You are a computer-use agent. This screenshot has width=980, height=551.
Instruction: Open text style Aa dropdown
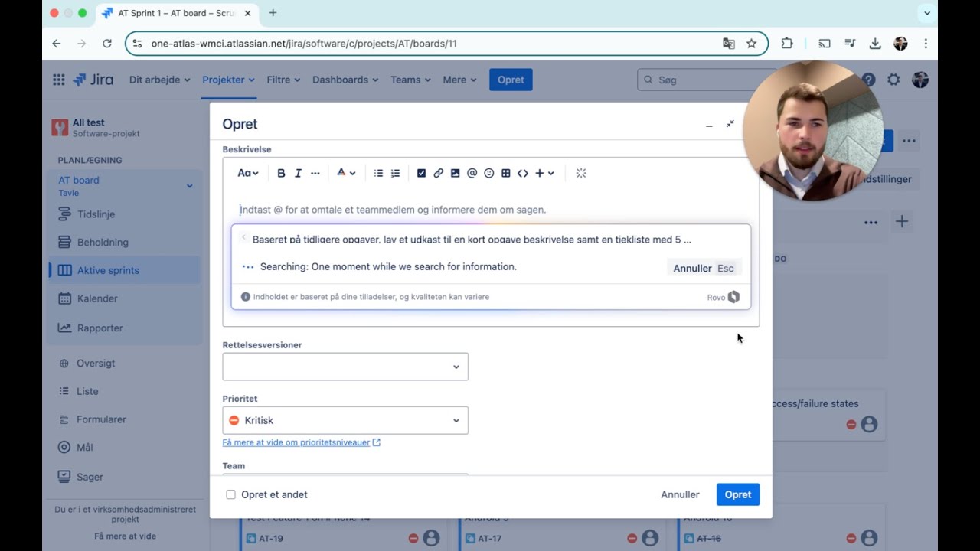(247, 173)
